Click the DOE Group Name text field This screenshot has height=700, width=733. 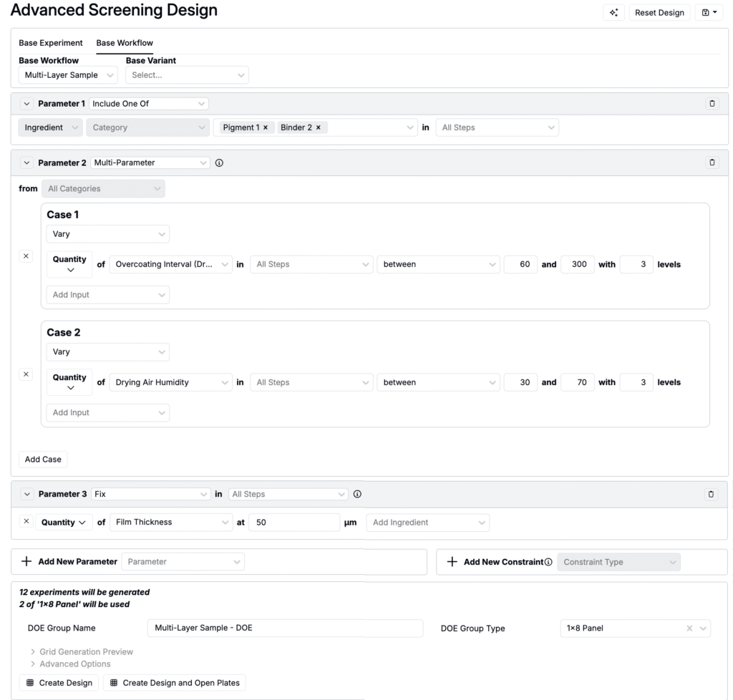pos(285,628)
